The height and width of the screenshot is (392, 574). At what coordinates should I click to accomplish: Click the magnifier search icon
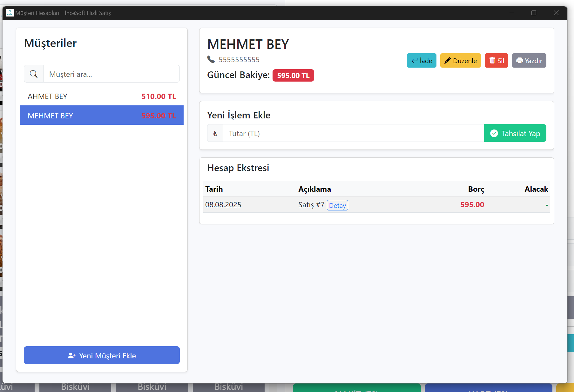coord(34,74)
